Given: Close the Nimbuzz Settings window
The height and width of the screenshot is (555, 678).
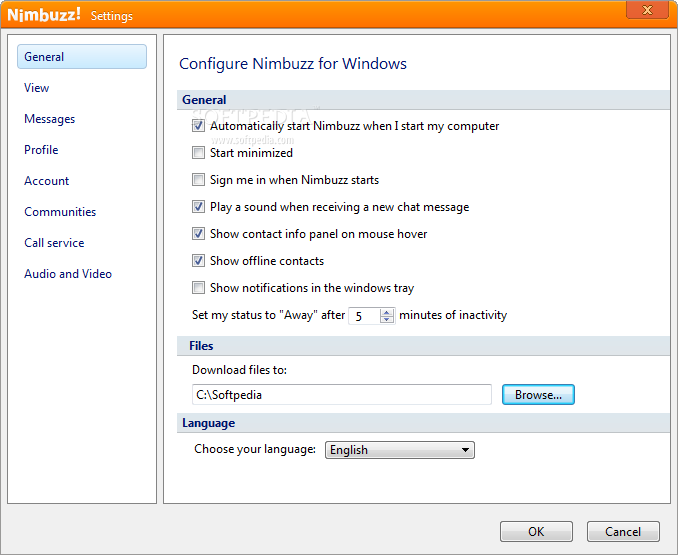Looking at the screenshot, I should [x=647, y=10].
